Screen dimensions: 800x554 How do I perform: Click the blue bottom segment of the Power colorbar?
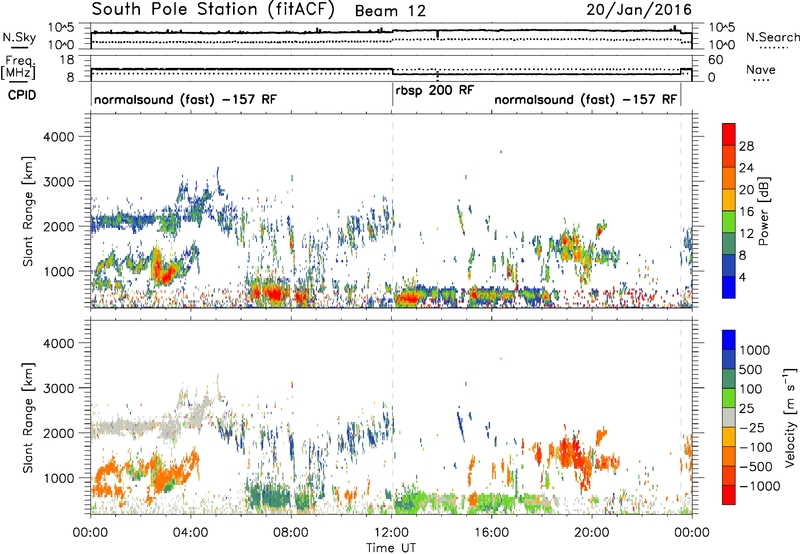tap(729, 287)
